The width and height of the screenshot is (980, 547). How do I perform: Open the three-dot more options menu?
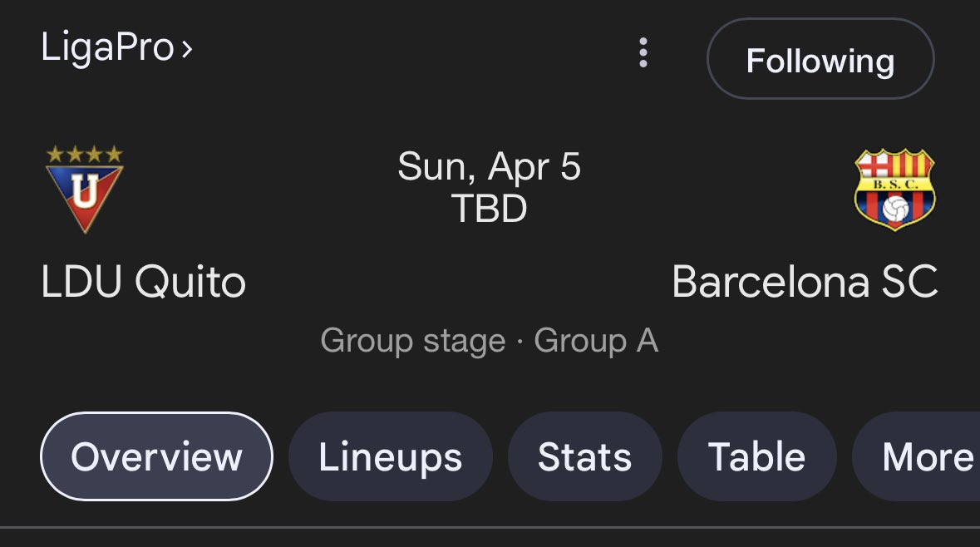tap(643, 53)
